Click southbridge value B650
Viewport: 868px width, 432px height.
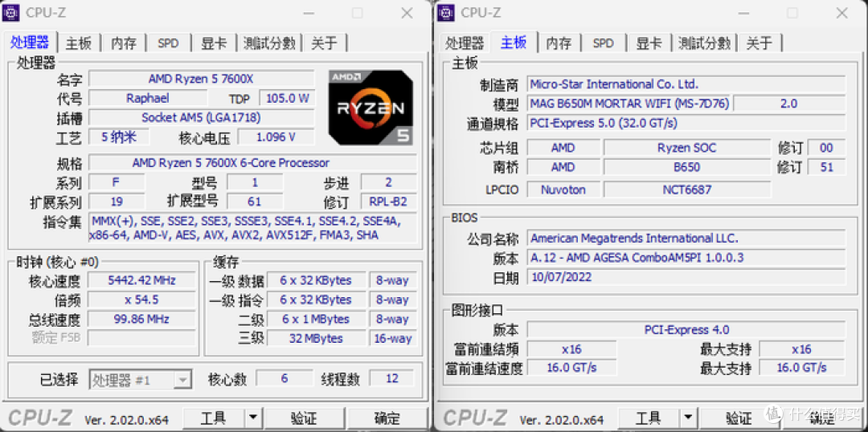pyautogui.click(x=686, y=166)
